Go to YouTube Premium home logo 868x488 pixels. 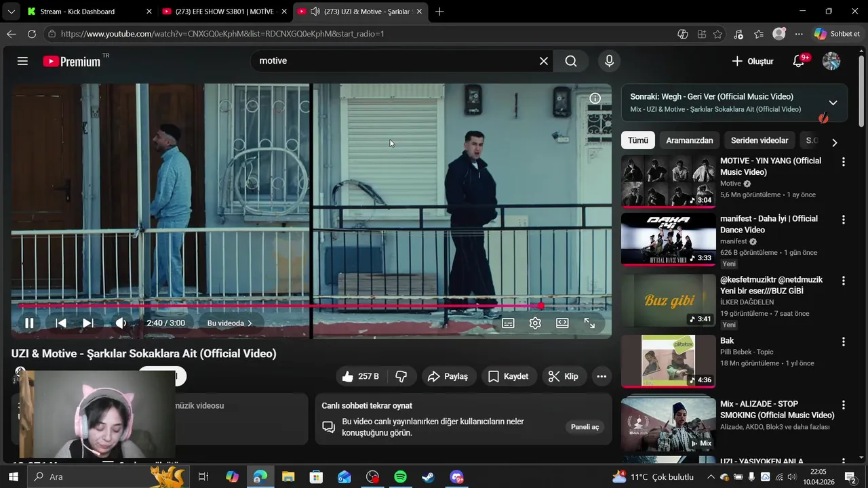(72, 61)
